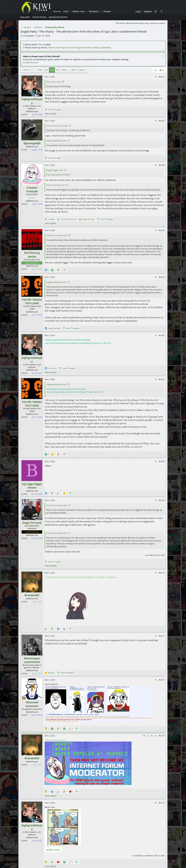Expand View replies under post #6,506
Screen dimensions: 186x868
pos(51,372)
